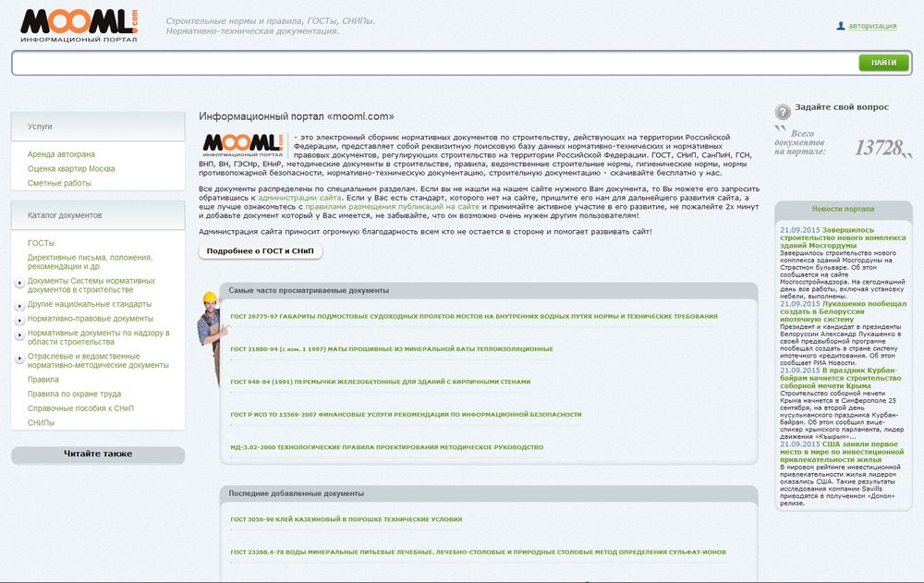The height and width of the screenshot is (583, 924).
Task: Open ГОСТ 26775-97 ГАБАРИТЫ ПОДМОСТОВЫХ document
Action: 474,317
